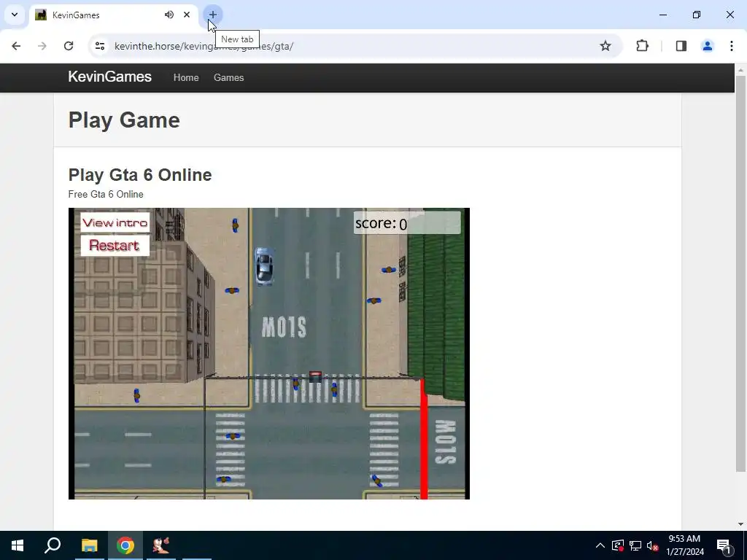The width and height of the screenshot is (747, 560).
Task: Reload the current page
Action: pyautogui.click(x=69, y=46)
